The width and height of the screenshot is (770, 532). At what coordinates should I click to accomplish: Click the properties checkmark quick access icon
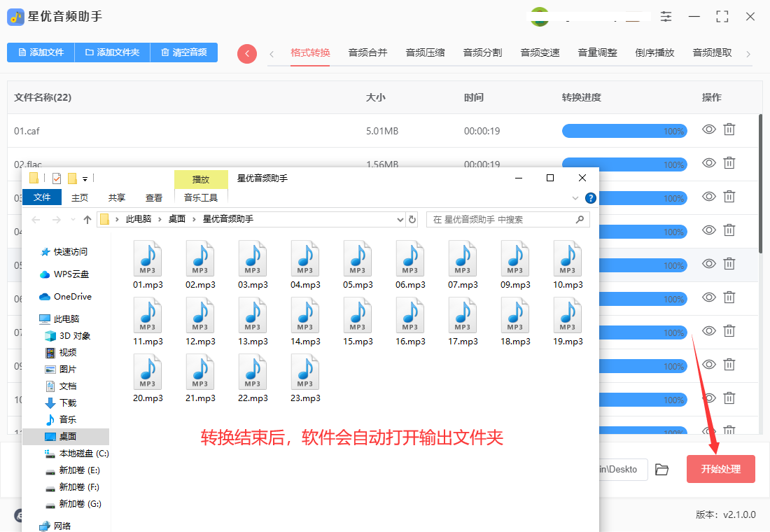pos(57,178)
